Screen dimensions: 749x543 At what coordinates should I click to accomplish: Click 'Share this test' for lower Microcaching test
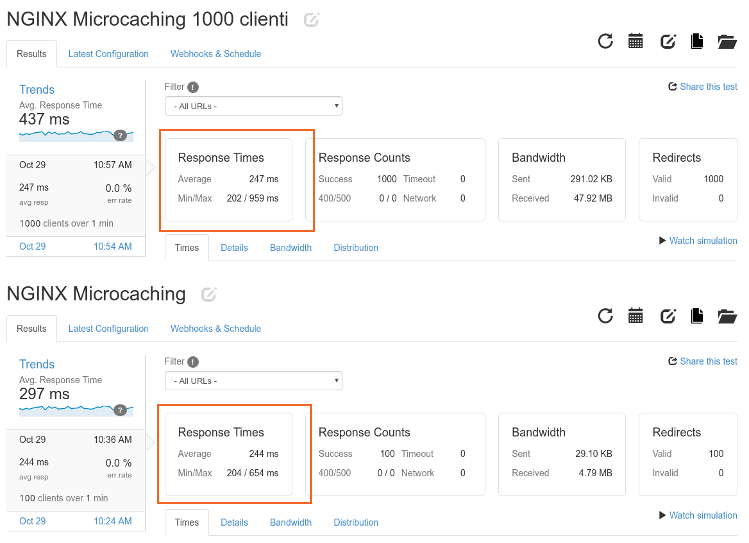[x=703, y=361]
